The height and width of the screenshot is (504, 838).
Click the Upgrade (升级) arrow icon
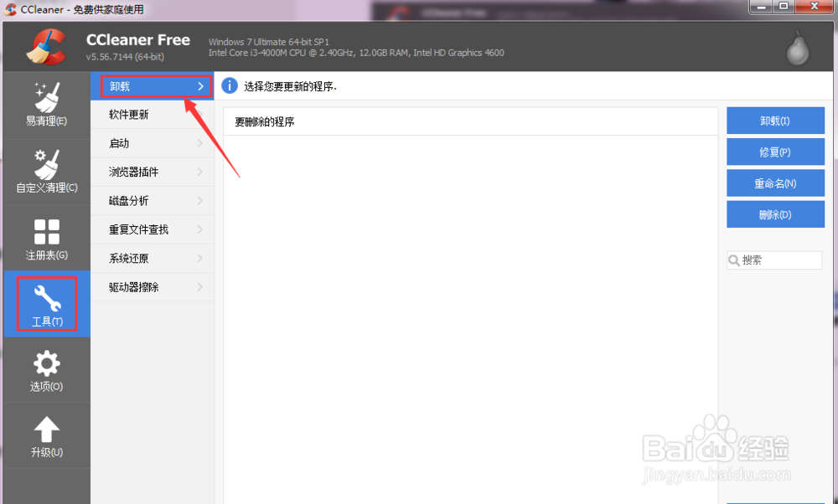pyautogui.click(x=46, y=429)
